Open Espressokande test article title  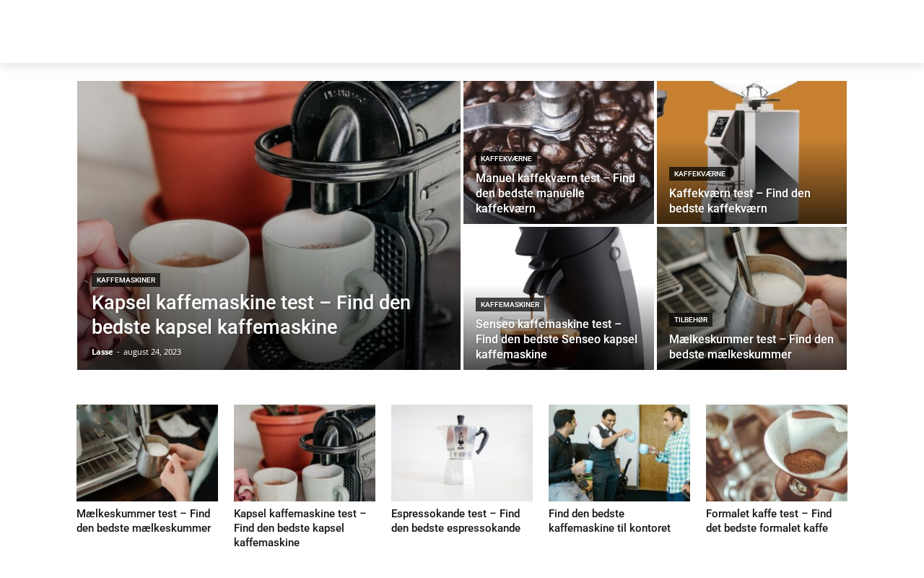coord(456,521)
